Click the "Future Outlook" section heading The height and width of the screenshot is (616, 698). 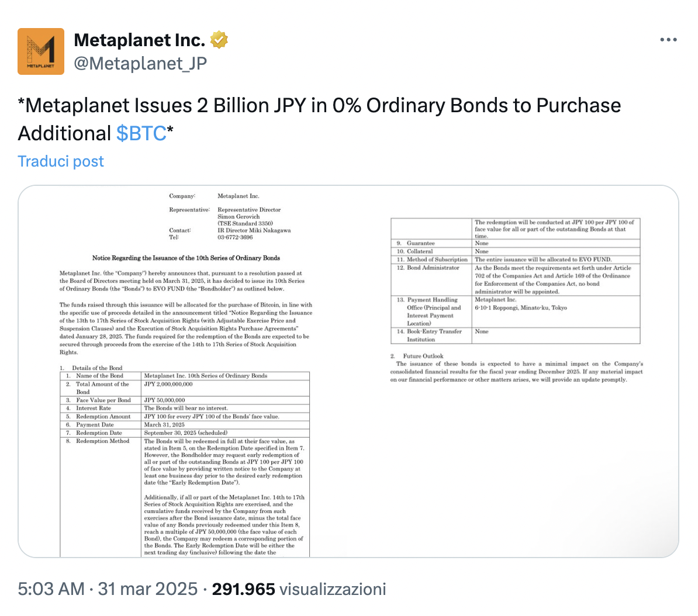pos(423,356)
